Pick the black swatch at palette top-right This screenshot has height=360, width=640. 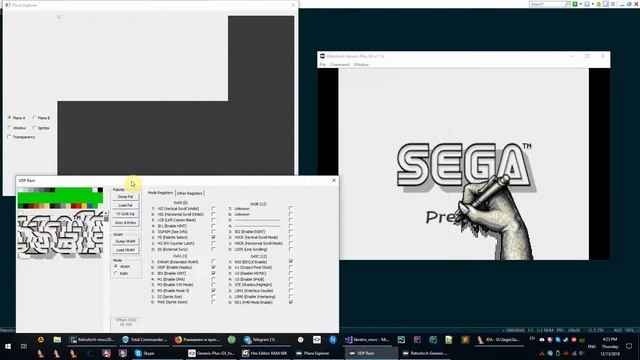100,190
